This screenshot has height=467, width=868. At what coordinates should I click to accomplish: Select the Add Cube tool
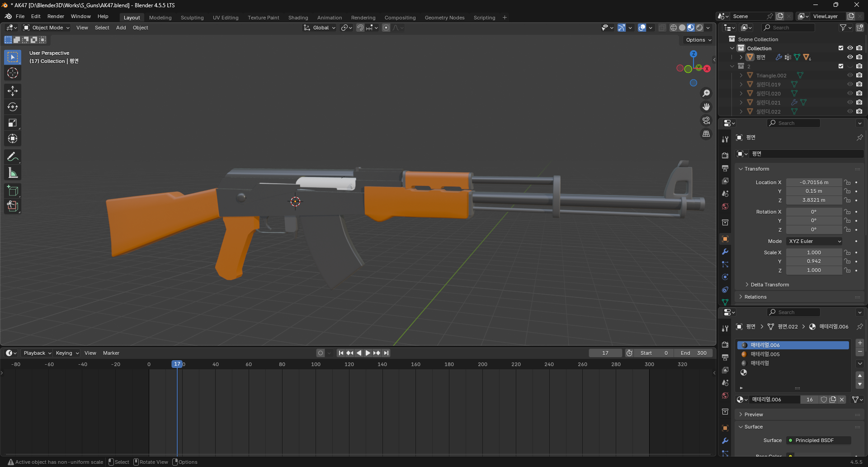13,191
